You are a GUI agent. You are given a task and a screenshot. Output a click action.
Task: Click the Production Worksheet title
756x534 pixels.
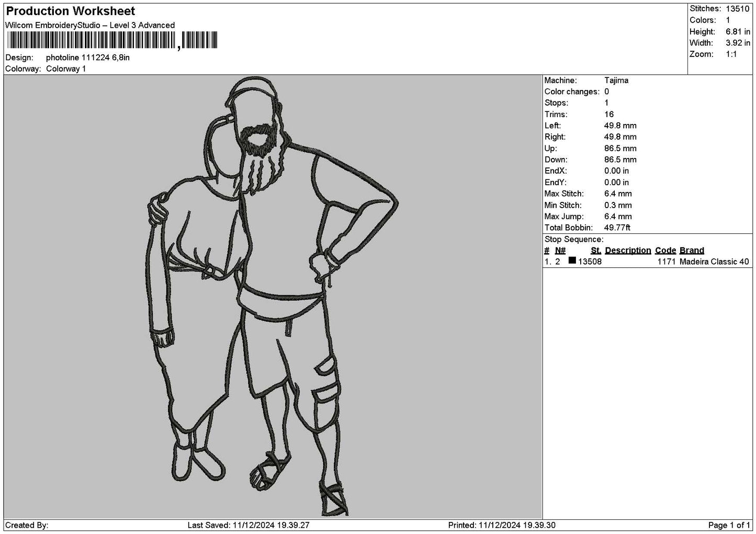pyautogui.click(x=71, y=11)
